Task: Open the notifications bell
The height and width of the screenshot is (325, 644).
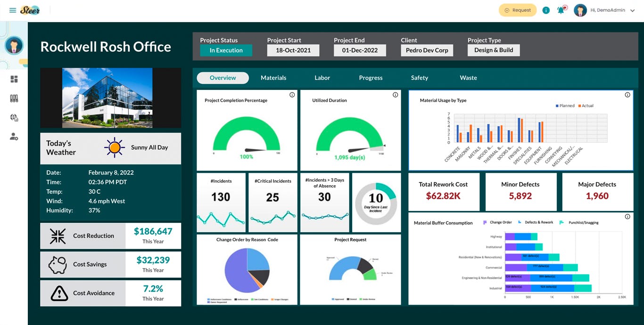Action: click(x=561, y=9)
